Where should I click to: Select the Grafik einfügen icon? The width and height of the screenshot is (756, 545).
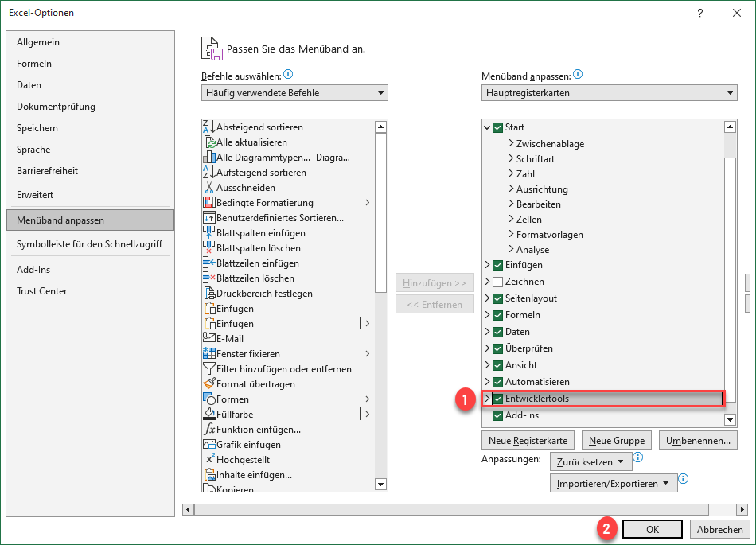pyautogui.click(x=208, y=445)
